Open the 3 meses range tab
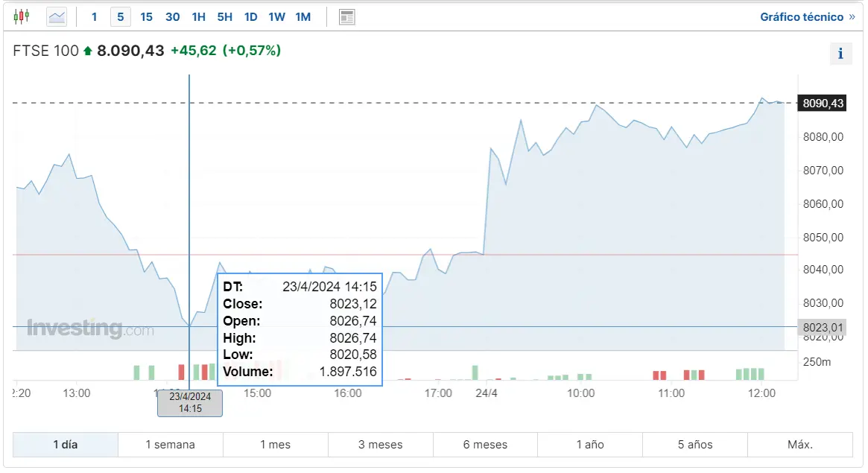This screenshot has width=868, height=473. (x=380, y=445)
